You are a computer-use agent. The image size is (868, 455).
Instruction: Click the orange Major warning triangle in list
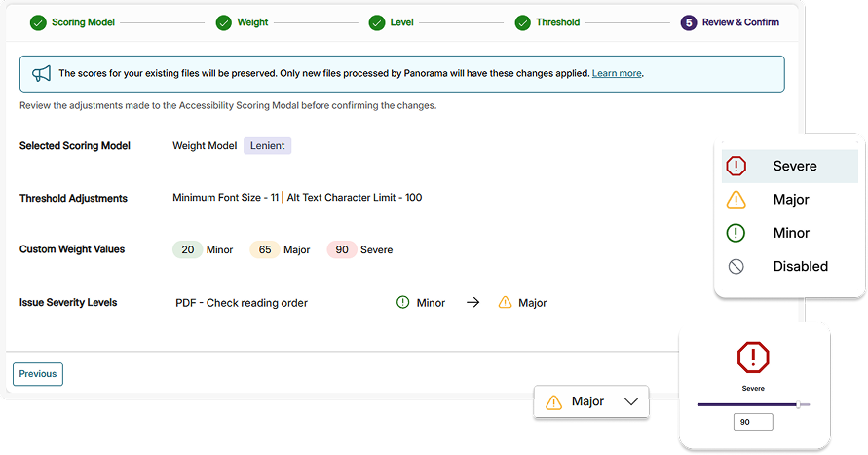[x=736, y=200]
